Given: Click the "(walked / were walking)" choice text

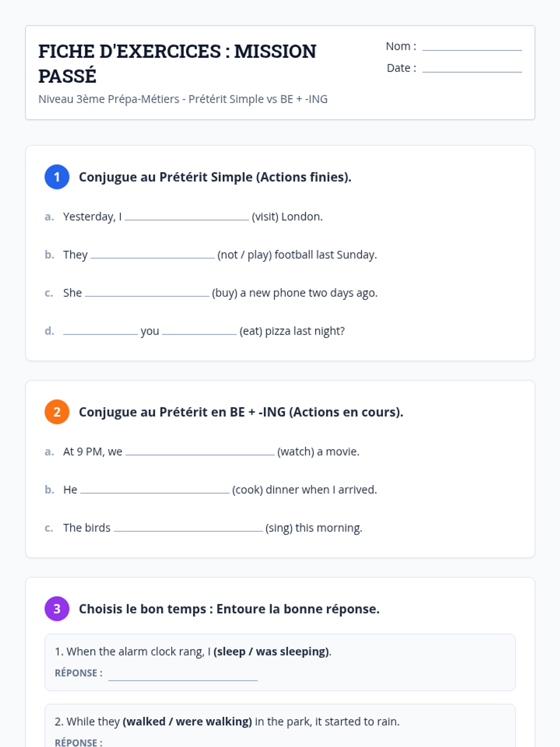Looking at the screenshot, I should tap(187, 721).
